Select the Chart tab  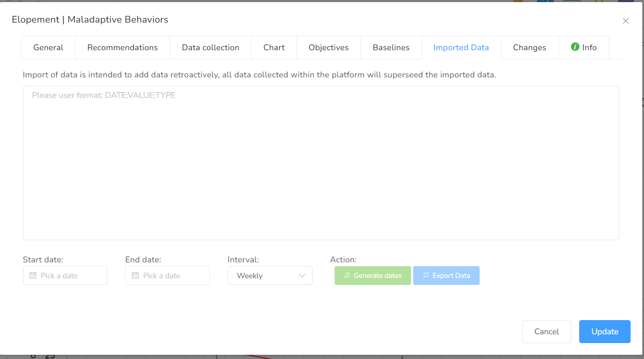274,48
